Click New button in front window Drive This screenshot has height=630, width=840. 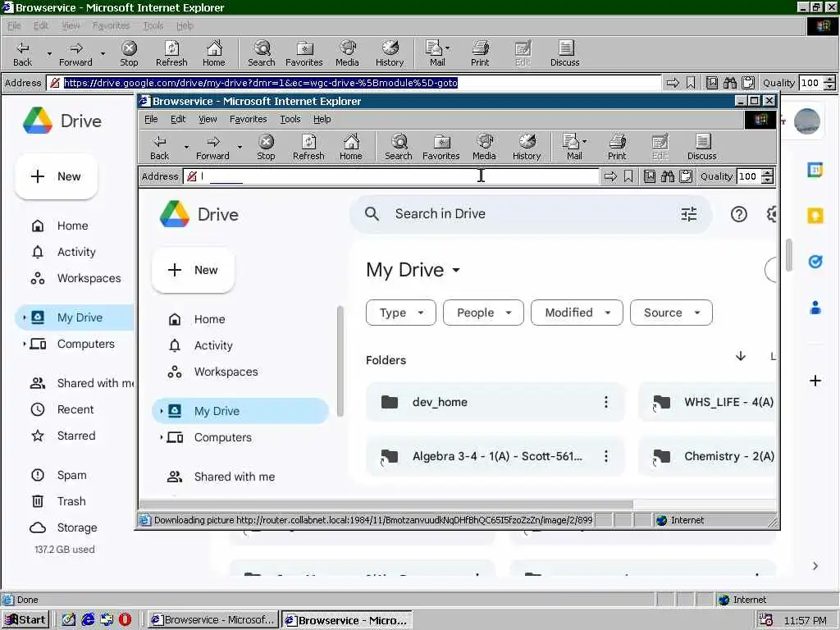click(x=193, y=270)
